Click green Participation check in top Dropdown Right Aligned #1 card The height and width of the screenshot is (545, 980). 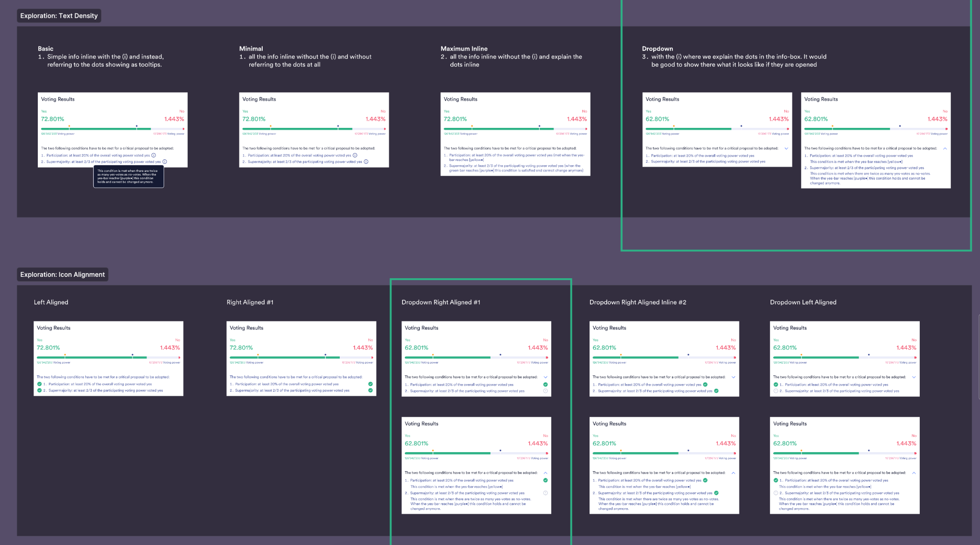pos(546,385)
